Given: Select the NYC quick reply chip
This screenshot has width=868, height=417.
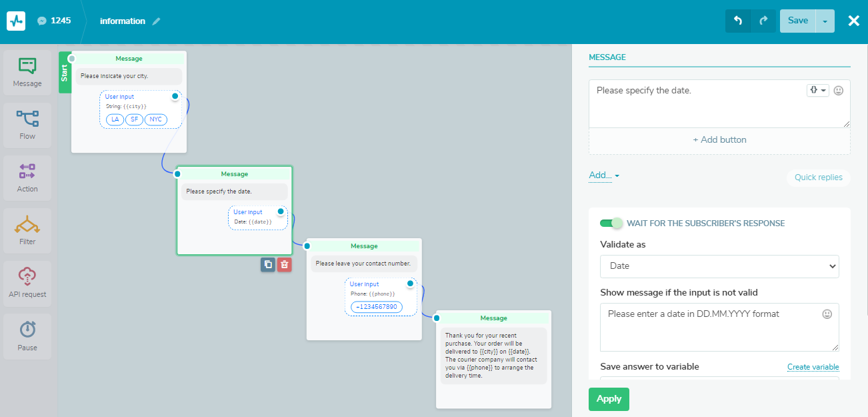Looking at the screenshot, I should click(155, 119).
